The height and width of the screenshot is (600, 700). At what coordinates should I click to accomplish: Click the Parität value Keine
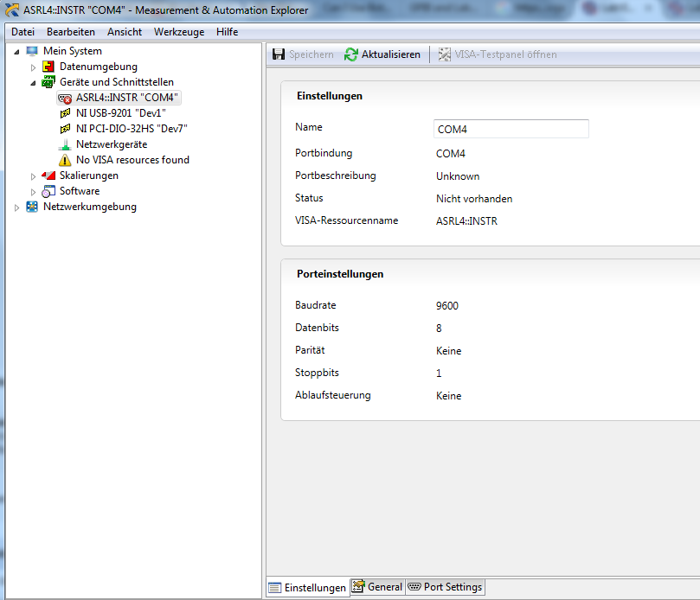449,351
